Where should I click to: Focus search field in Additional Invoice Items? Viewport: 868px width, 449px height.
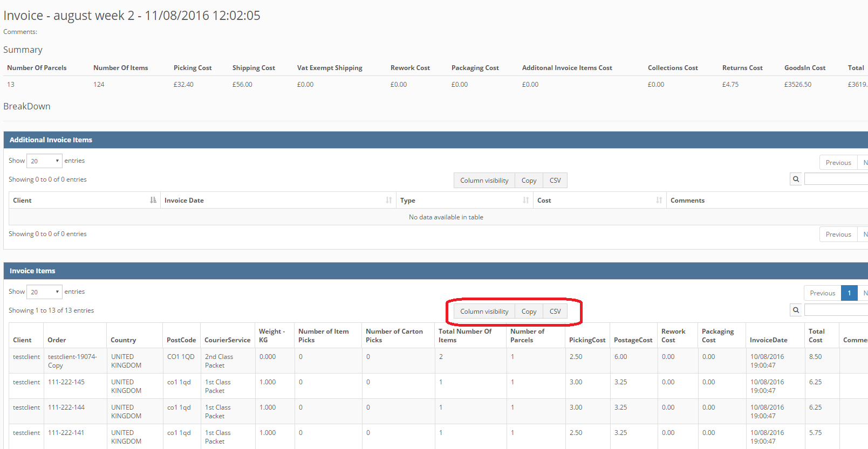pyautogui.click(x=836, y=179)
